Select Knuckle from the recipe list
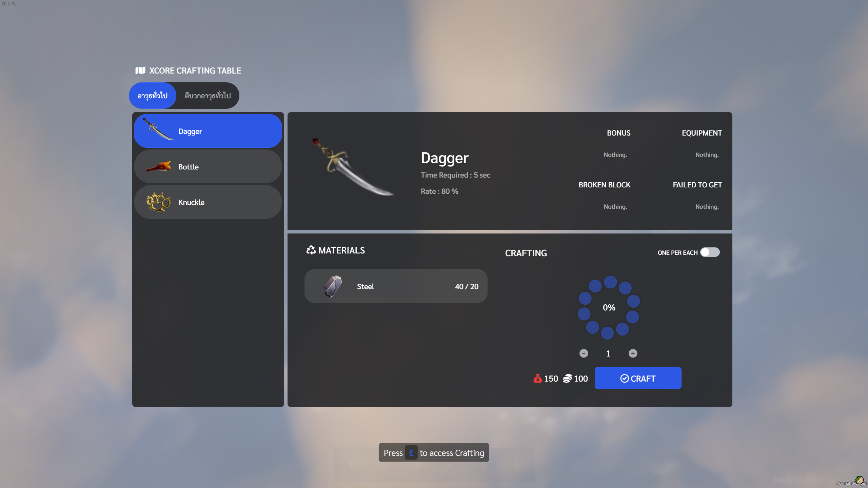Image resolution: width=868 pixels, height=488 pixels. [x=208, y=202]
